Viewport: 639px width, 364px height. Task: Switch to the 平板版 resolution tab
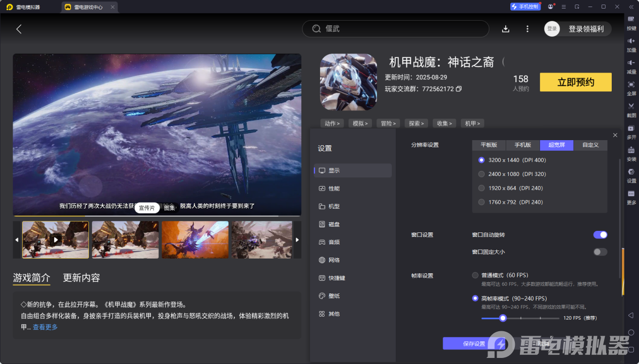click(489, 145)
